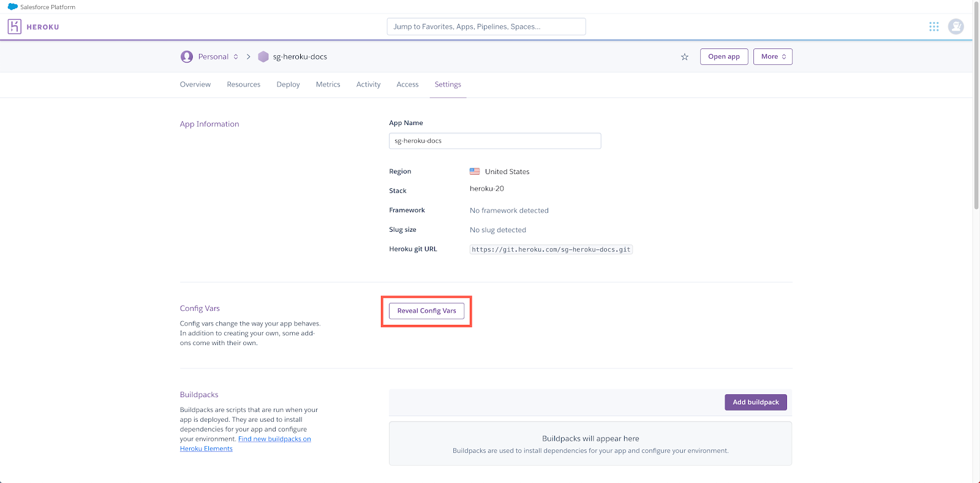Favorite the app with the star icon

[685, 57]
